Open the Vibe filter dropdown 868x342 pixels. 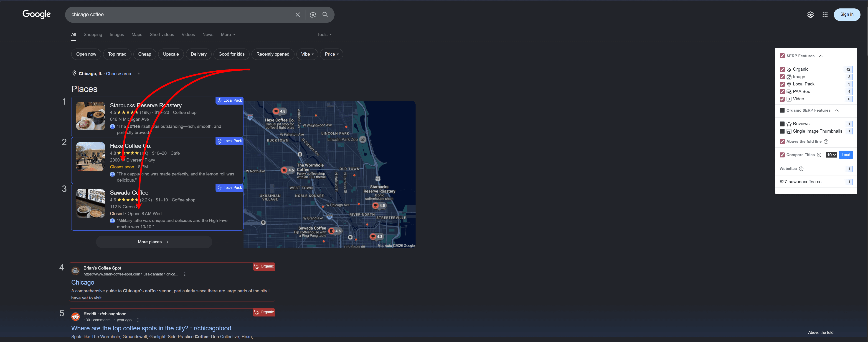pyautogui.click(x=307, y=54)
